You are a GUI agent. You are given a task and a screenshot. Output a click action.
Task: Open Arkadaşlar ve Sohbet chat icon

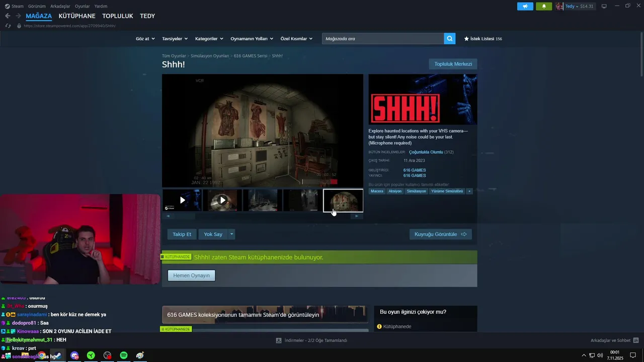click(x=636, y=340)
